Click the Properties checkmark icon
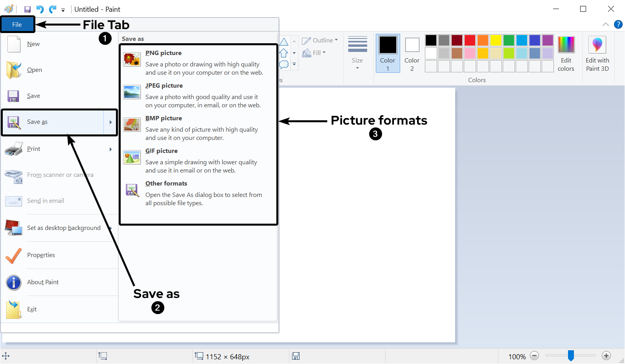Screen dimensions: 625x364 coord(14,256)
